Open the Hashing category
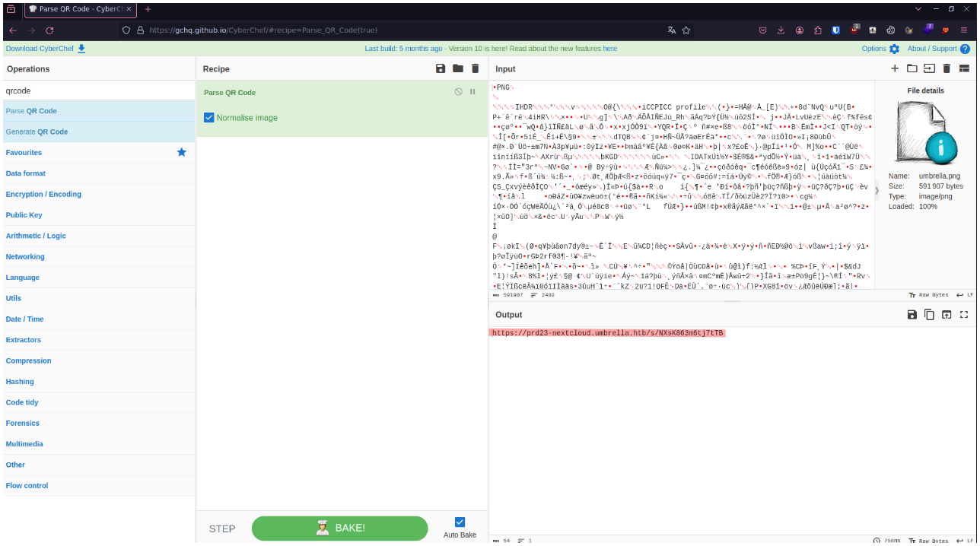This screenshot has height=546, width=980. point(98,382)
